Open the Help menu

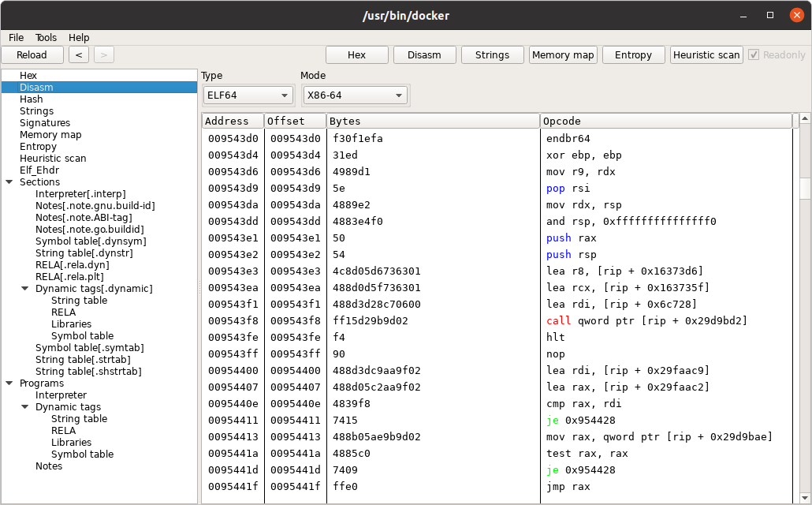pos(79,37)
